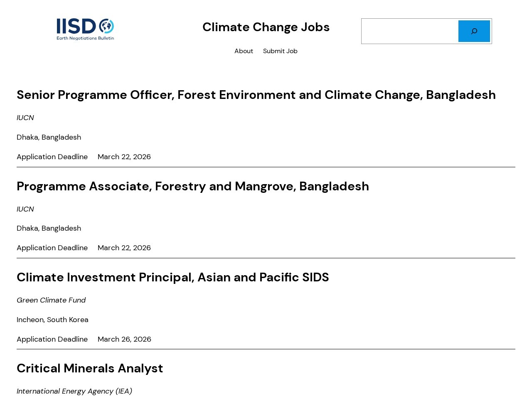The image size is (532, 399).
Task: Click the IISD Earth Negotiations Bulletin logo
Action: coord(85,29)
